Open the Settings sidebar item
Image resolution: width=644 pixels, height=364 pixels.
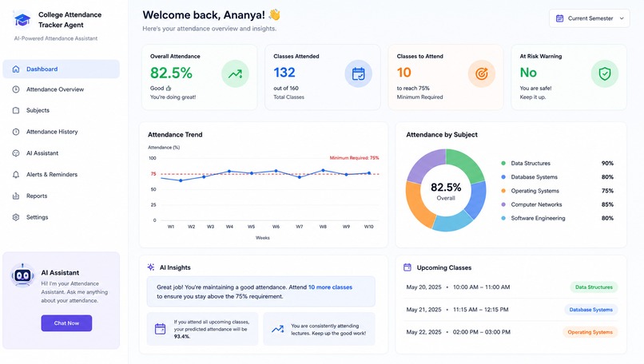(x=62, y=217)
